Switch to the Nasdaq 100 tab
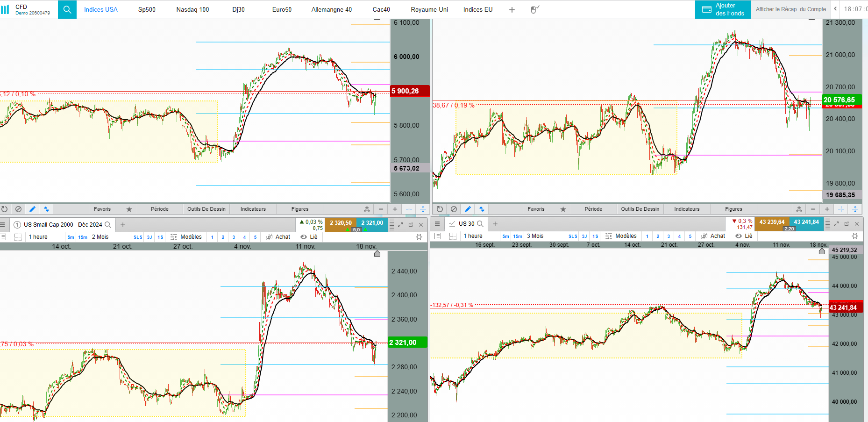 pyautogui.click(x=192, y=9)
